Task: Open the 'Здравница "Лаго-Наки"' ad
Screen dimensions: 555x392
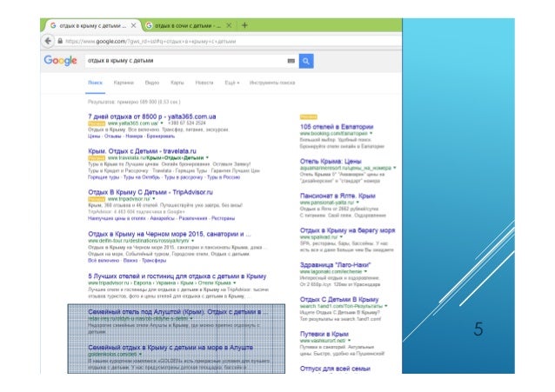Action: [335, 264]
